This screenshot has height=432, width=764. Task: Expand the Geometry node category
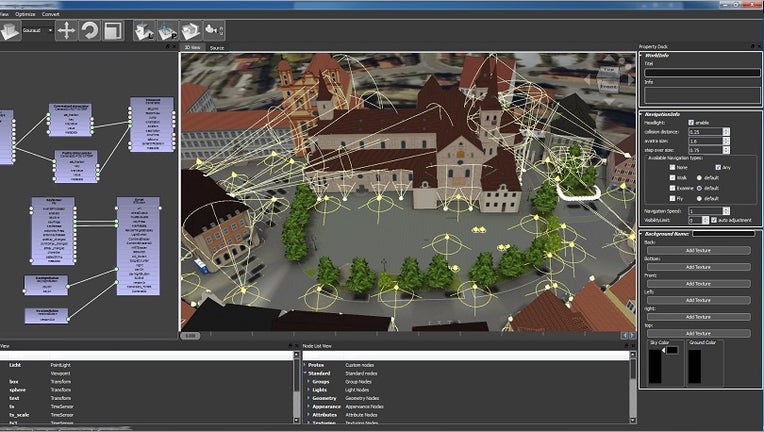click(308, 398)
